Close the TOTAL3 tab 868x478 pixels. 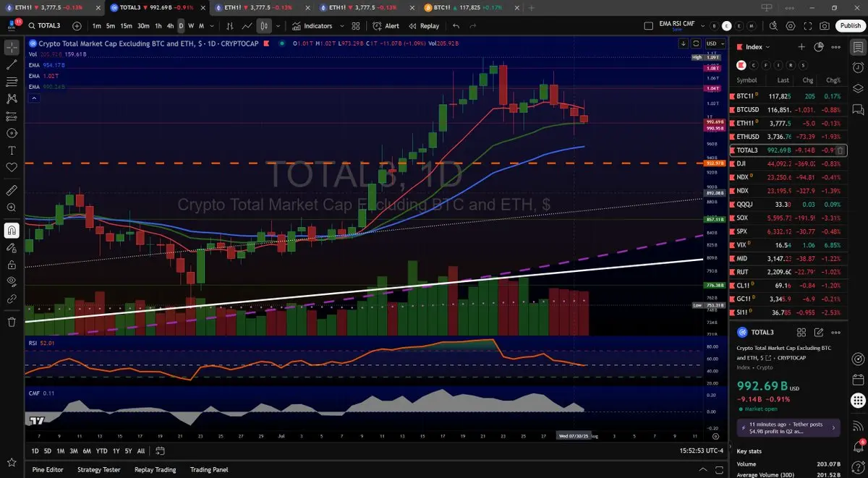[x=205, y=7]
